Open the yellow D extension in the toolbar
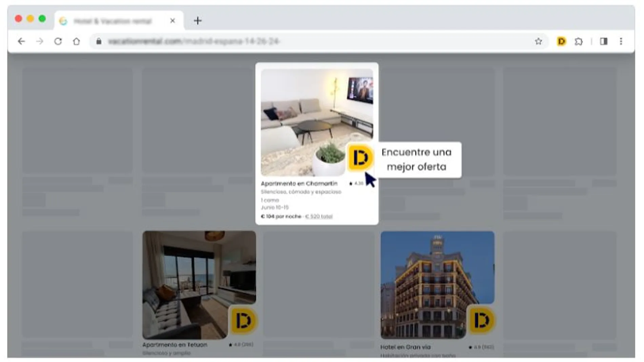This screenshot has height=362, width=644. point(561,41)
